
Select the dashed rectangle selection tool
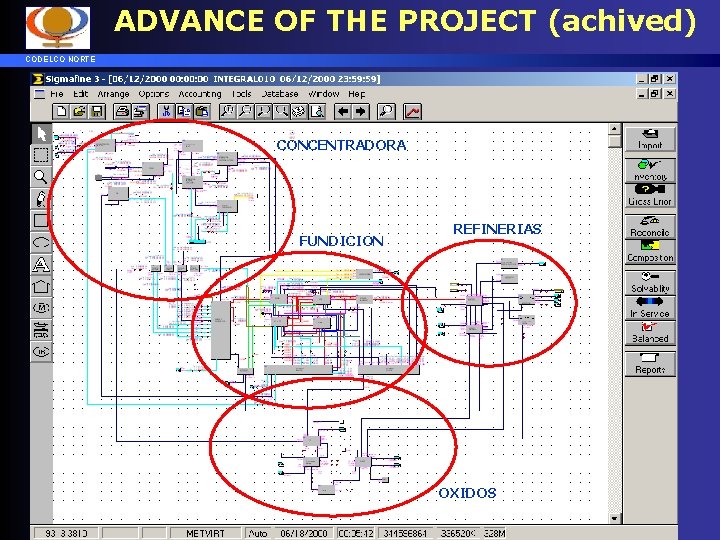pyautogui.click(x=41, y=155)
